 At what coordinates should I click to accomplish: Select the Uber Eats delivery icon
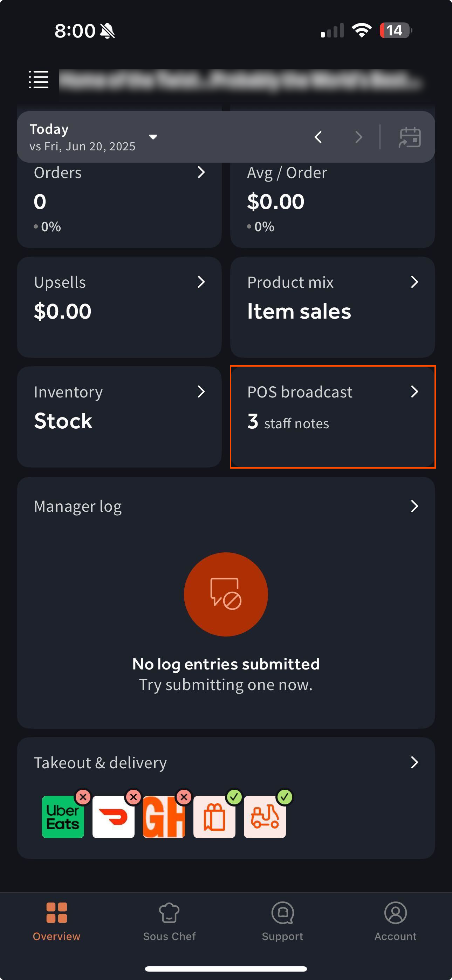63,816
